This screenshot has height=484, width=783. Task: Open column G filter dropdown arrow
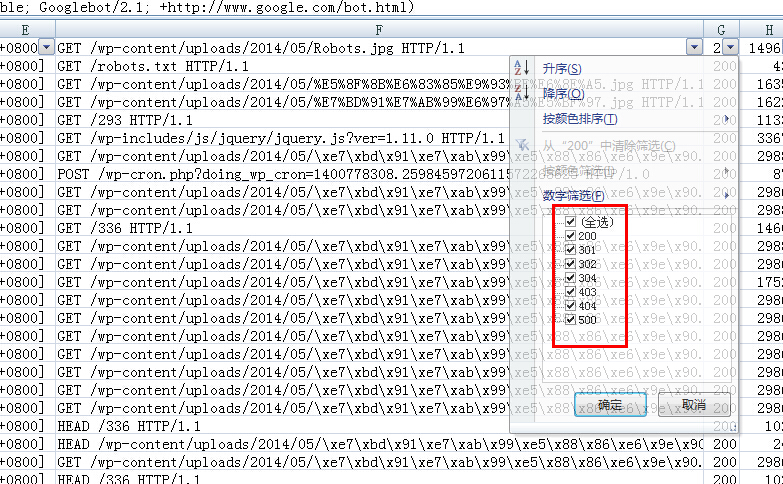pos(731,47)
